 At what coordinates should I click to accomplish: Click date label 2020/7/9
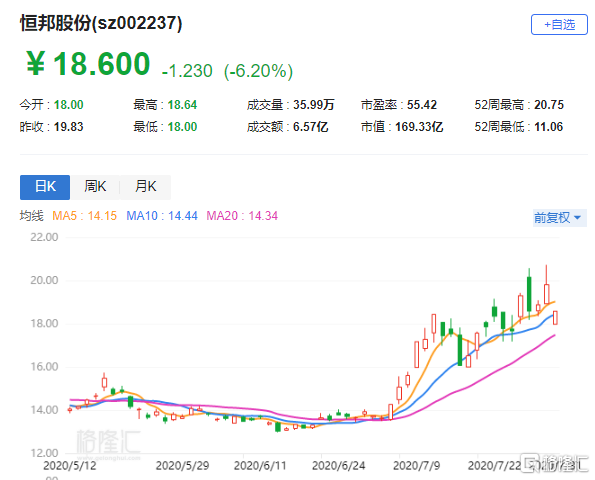point(417,466)
